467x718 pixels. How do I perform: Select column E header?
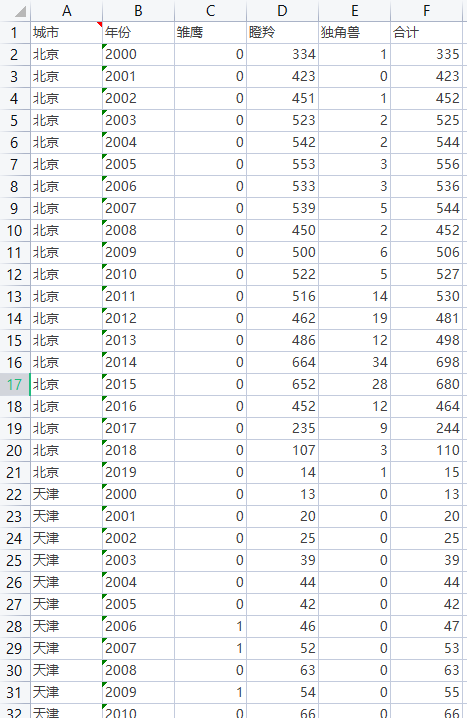point(354,11)
